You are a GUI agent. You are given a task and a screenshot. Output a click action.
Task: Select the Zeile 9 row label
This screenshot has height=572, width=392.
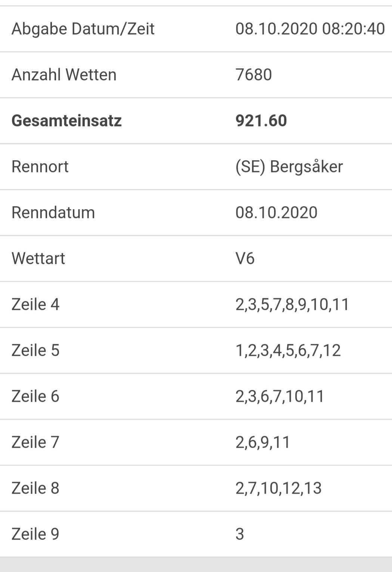(35, 534)
